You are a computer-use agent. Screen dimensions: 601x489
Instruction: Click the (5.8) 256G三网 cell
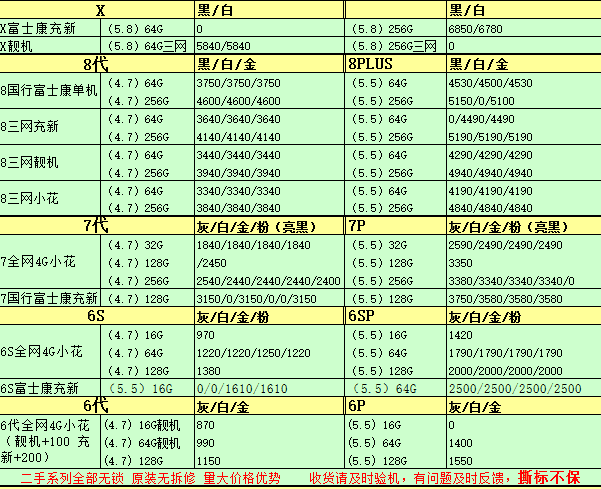point(396,46)
